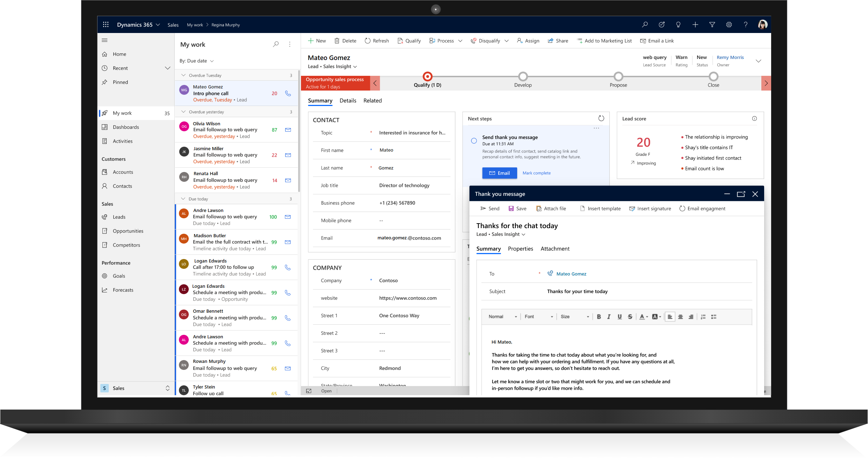Select the Summary tab in lead record

(x=320, y=100)
